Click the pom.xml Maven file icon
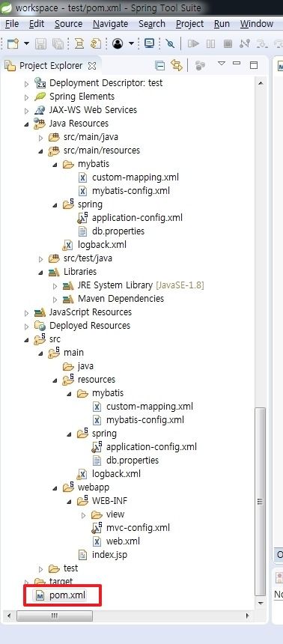This screenshot has width=283, height=644. click(40, 595)
